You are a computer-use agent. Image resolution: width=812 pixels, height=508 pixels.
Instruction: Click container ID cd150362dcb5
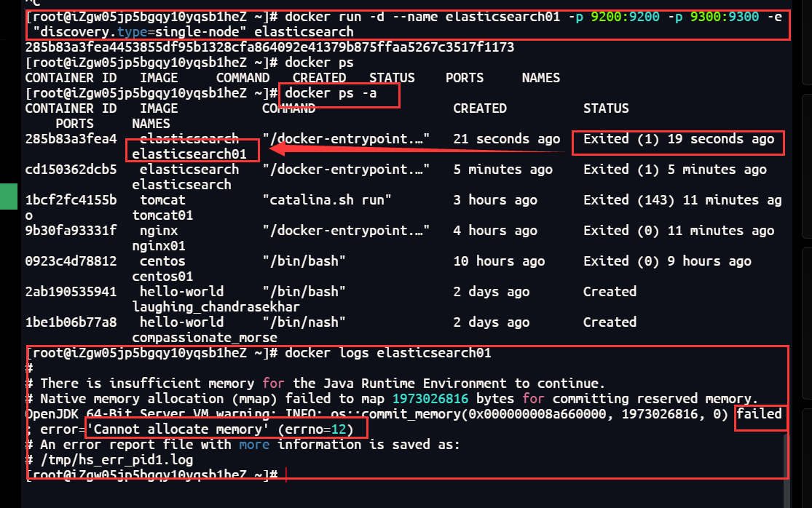71,170
